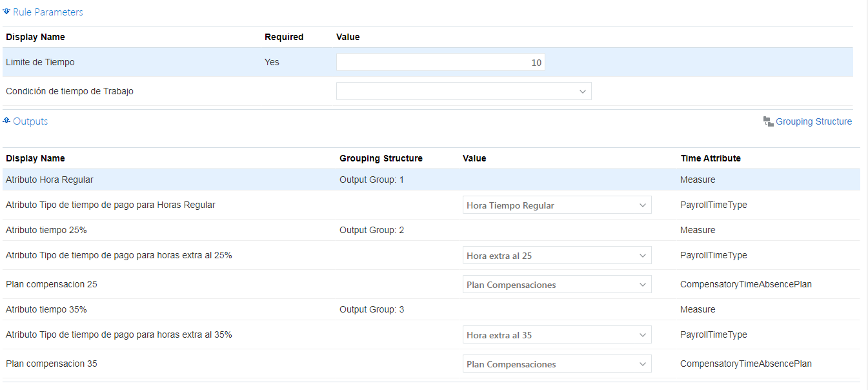Click the Output Group: 2 cell
The image size is (868, 390).
[372, 230]
